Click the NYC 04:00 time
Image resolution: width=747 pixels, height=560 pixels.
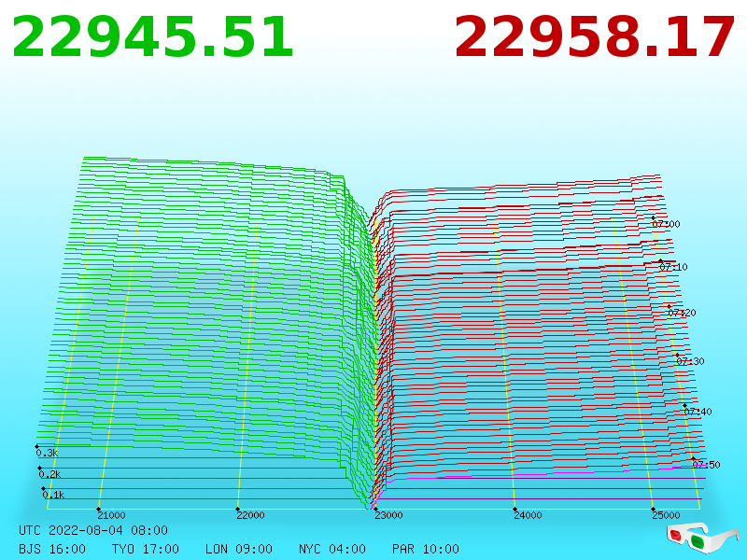332,549
